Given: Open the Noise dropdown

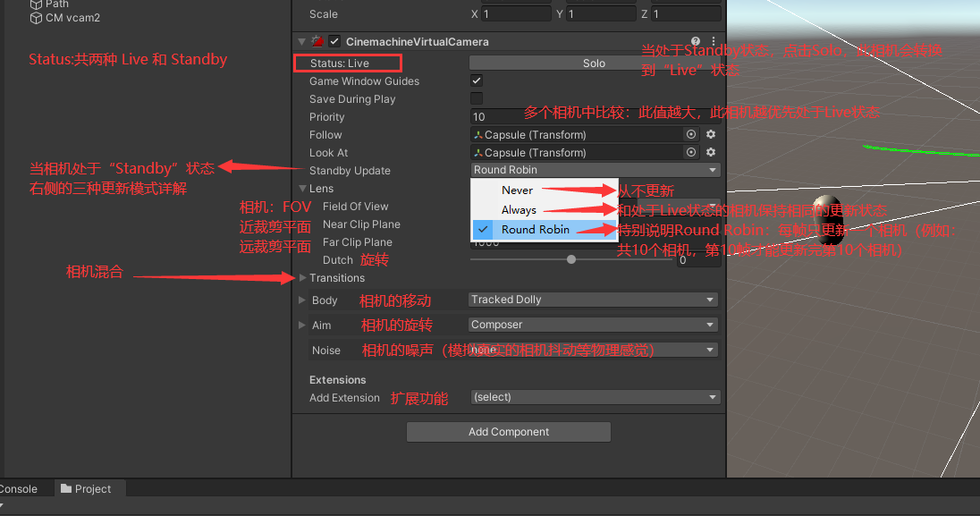Looking at the screenshot, I should (x=593, y=351).
